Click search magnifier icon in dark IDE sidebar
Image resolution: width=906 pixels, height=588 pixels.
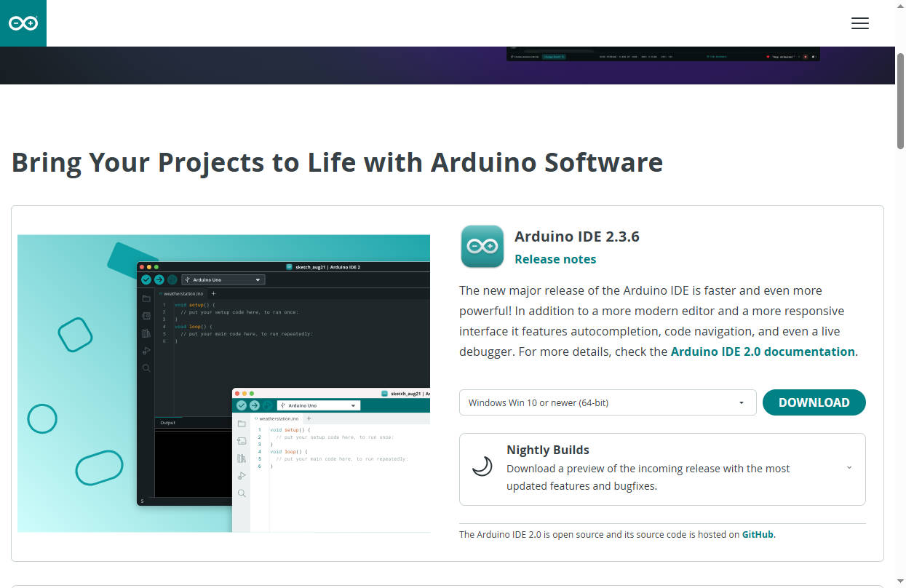(146, 368)
